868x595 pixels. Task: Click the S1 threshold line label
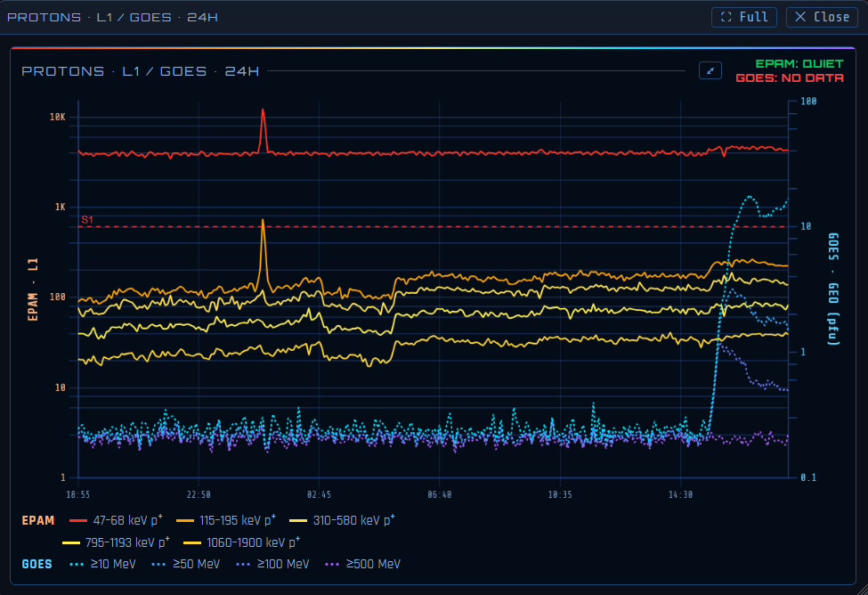click(87, 220)
